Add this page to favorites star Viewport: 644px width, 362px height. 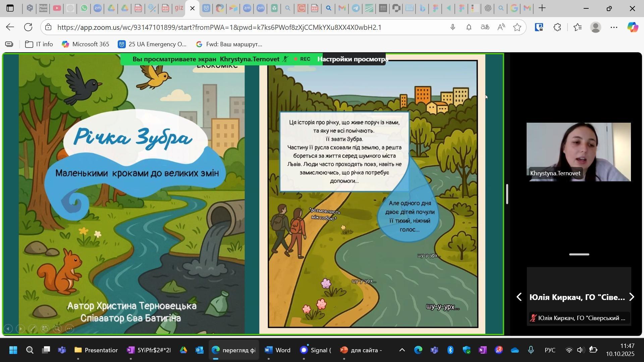point(518,27)
